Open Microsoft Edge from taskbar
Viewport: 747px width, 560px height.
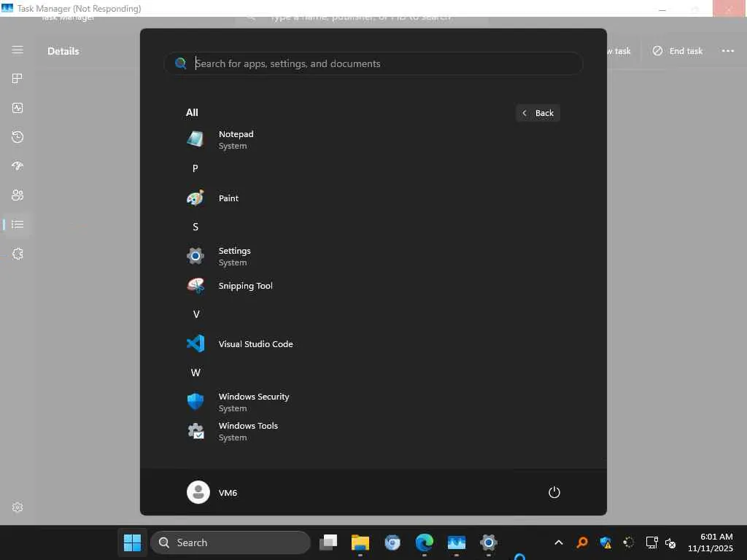[424, 542]
